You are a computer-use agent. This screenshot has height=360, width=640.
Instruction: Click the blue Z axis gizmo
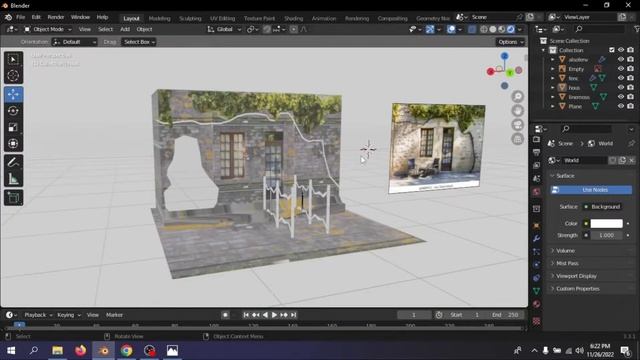[504, 56]
